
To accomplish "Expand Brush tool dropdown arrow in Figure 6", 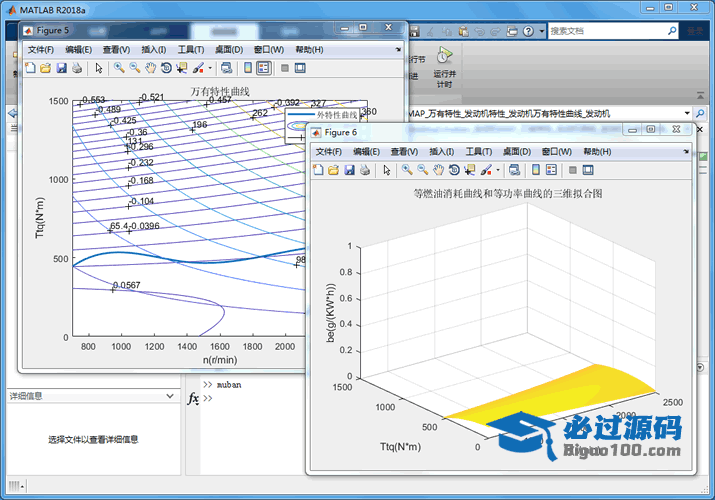I will pyautogui.click(x=496, y=170).
